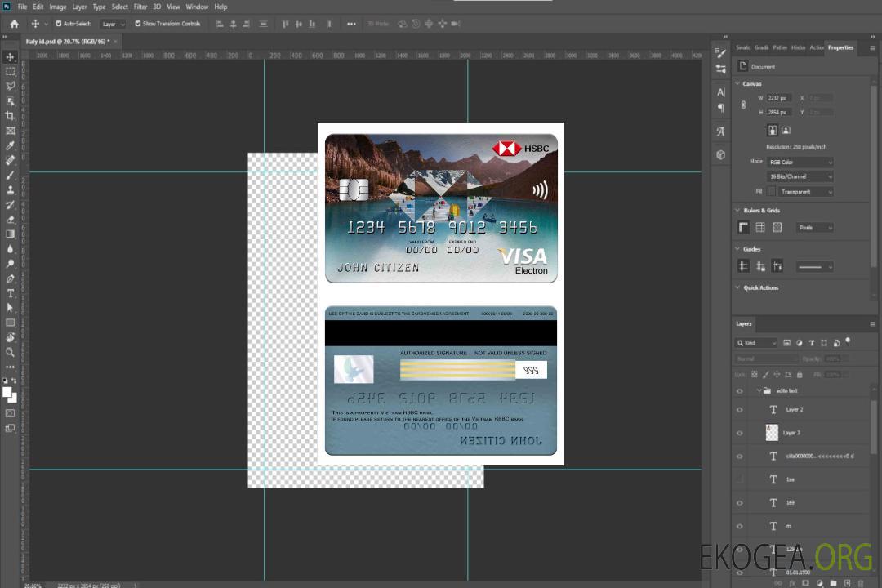Open the Character panel icon
This screenshot has width=882, height=588.
(x=721, y=91)
